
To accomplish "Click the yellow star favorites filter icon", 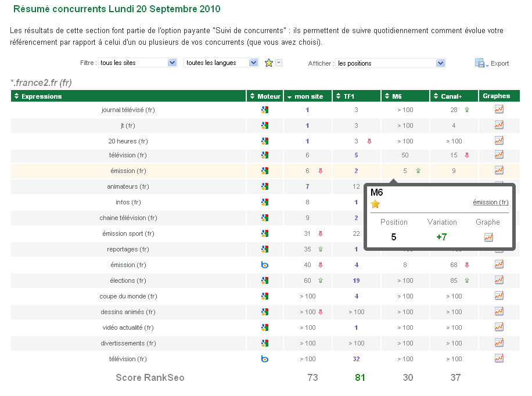I will coord(268,63).
